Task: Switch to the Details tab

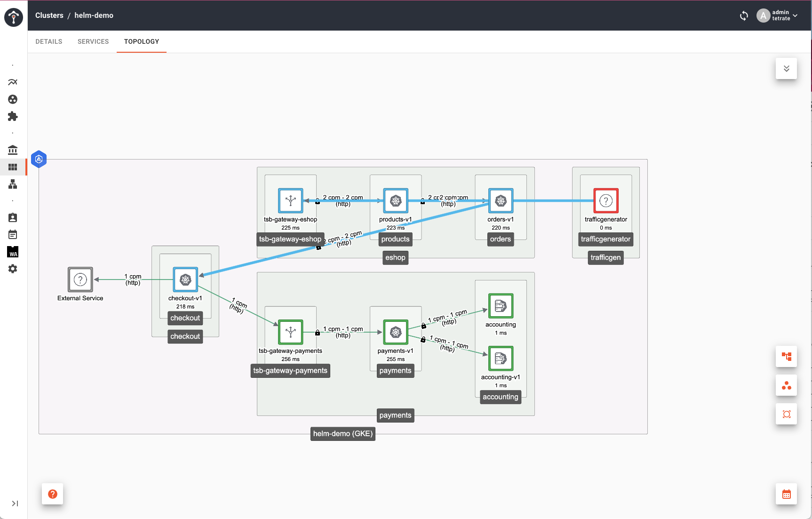Action: tap(49, 41)
